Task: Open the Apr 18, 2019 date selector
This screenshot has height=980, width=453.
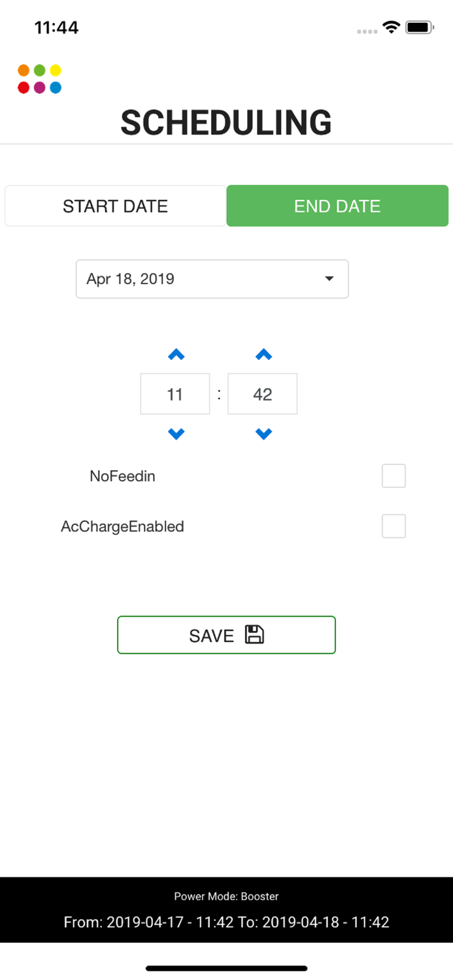Action: tap(212, 279)
